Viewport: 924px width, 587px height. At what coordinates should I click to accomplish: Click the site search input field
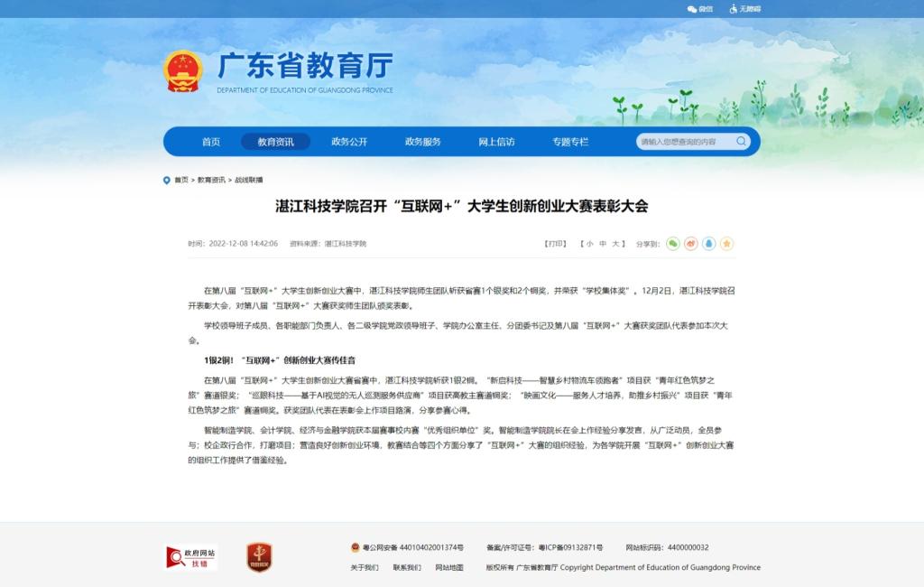click(x=687, y=142)
